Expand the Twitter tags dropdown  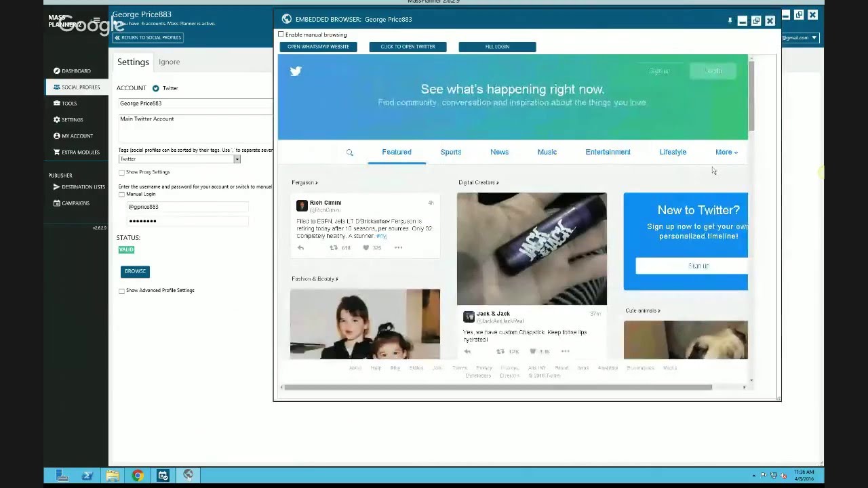tap(237, 159)
